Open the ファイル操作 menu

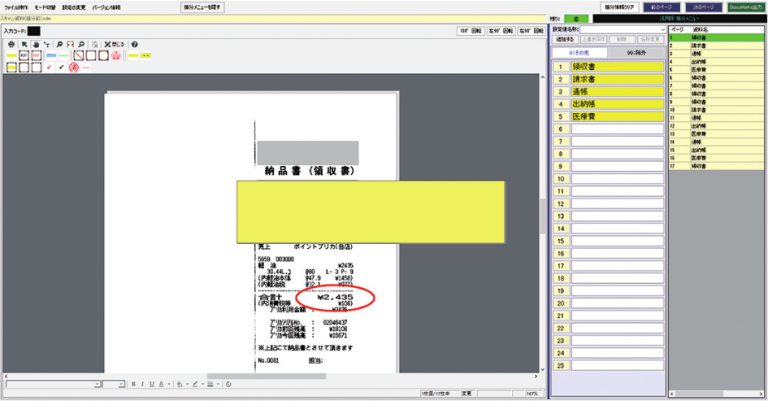coord(18,7)
